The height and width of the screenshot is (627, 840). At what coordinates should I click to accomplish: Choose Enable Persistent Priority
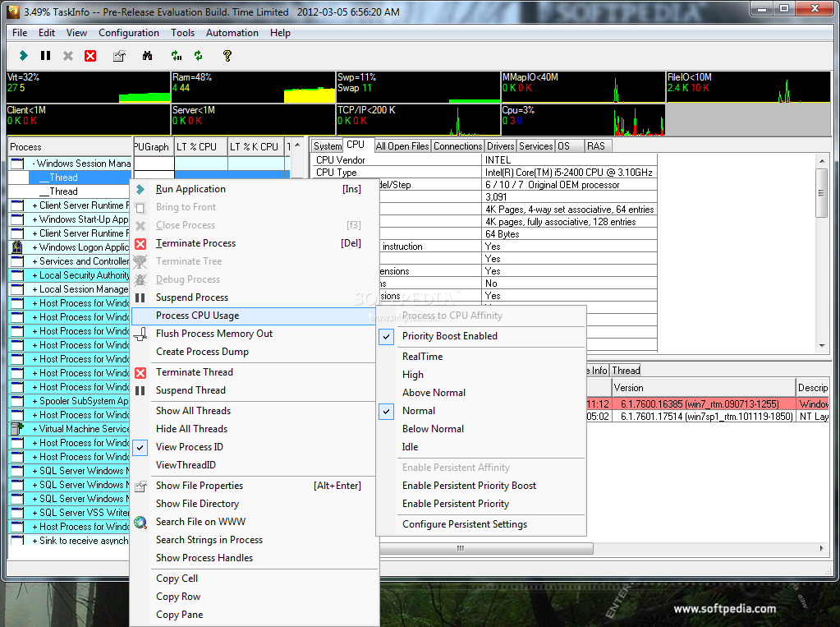point(456,505)
